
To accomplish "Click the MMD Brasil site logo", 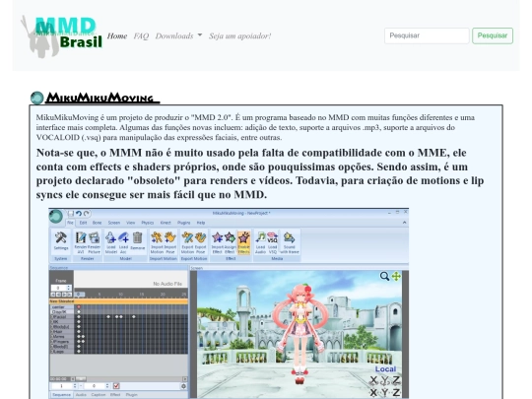I will click(x=61, y=36).
